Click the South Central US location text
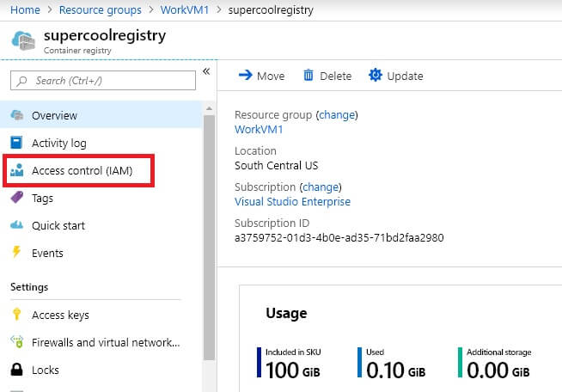The image size is (562, 392). (x=277, y=165)
